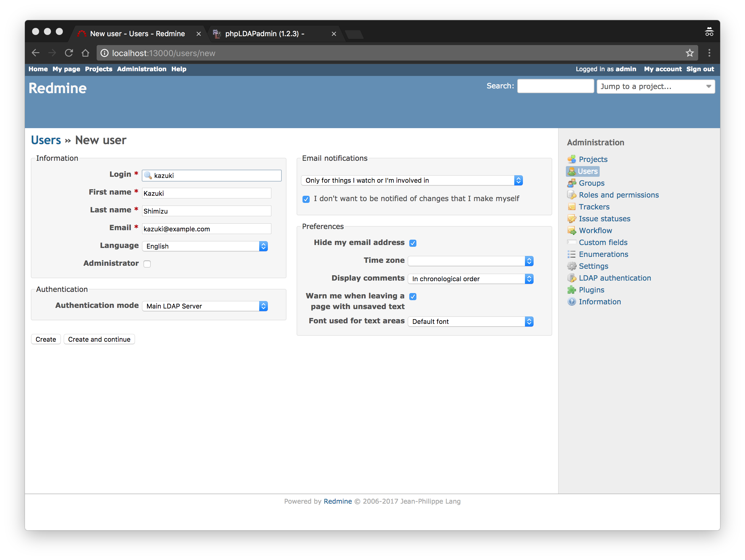Screen dimensions: 745x560
Task: Click the Groups icon in sidebar
Action: pyautogui.click(x=572, y=183)
